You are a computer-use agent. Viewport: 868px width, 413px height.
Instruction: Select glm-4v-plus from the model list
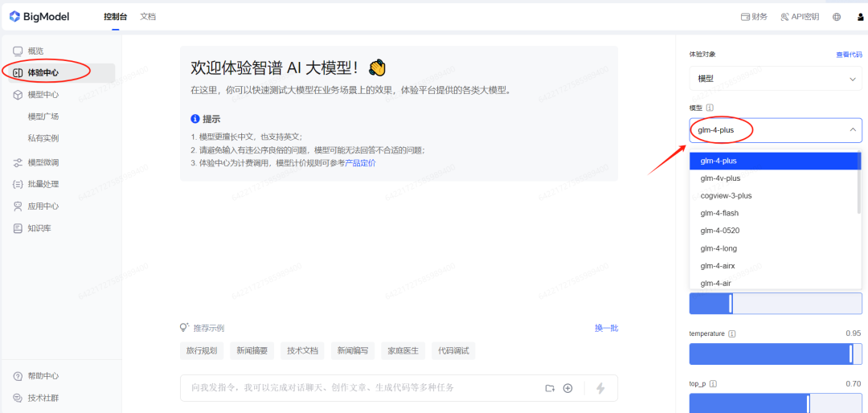pos(773,178)
